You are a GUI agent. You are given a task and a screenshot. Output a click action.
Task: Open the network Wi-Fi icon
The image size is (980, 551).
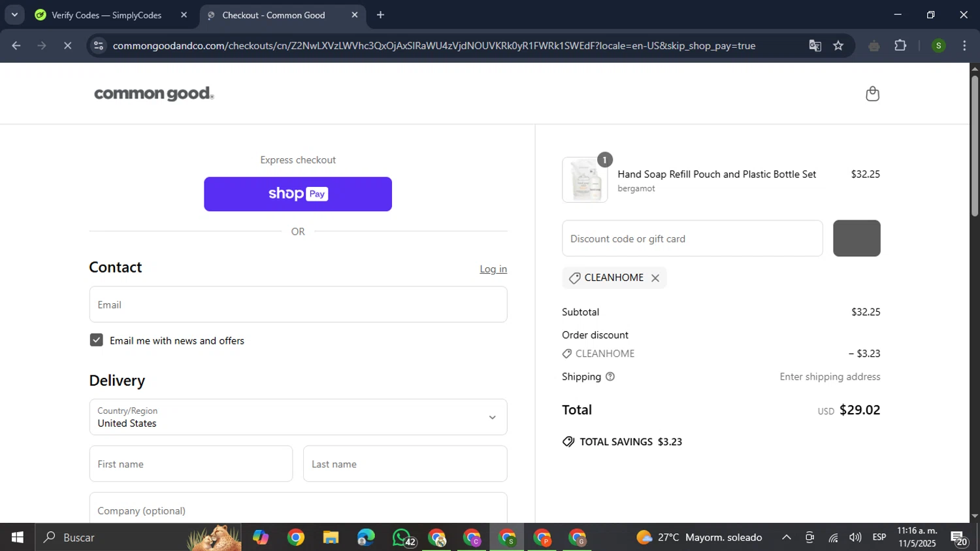[833, 537]
